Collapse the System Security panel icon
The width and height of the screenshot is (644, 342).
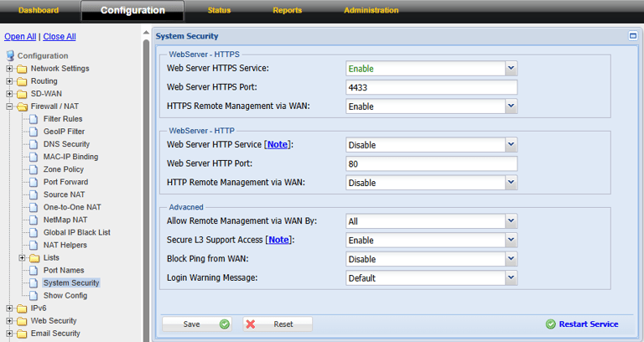click(633, 36)
